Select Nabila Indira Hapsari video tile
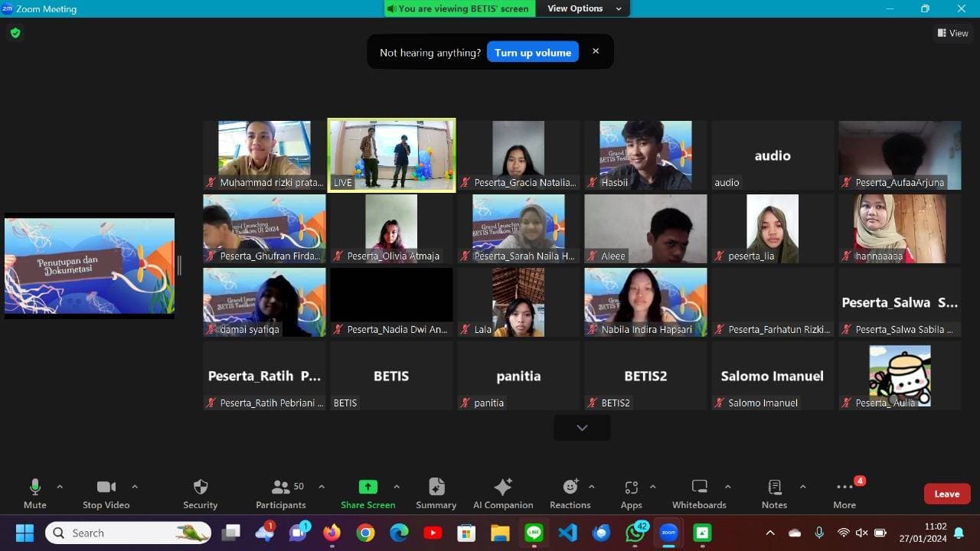This screenshot has height=551, width=980. click(x=645, y=302)
